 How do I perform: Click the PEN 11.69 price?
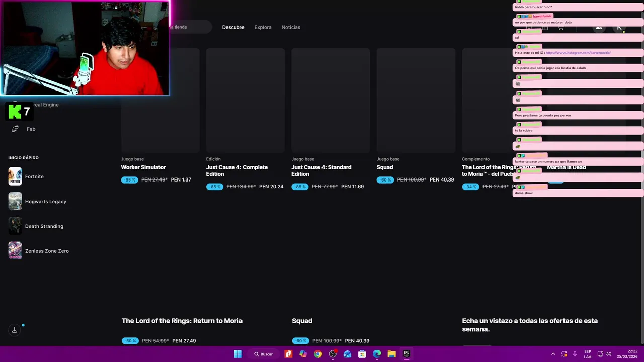(x=352, y=186)
